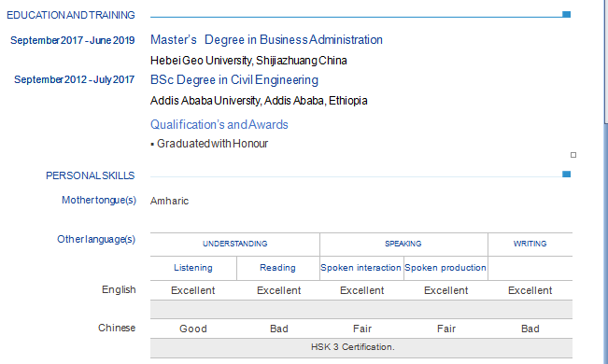The height and width of the screenshot is (364, 608).
Task: Click the small table resize handle square
Action: pyautogui.click(x=573, y=155)
